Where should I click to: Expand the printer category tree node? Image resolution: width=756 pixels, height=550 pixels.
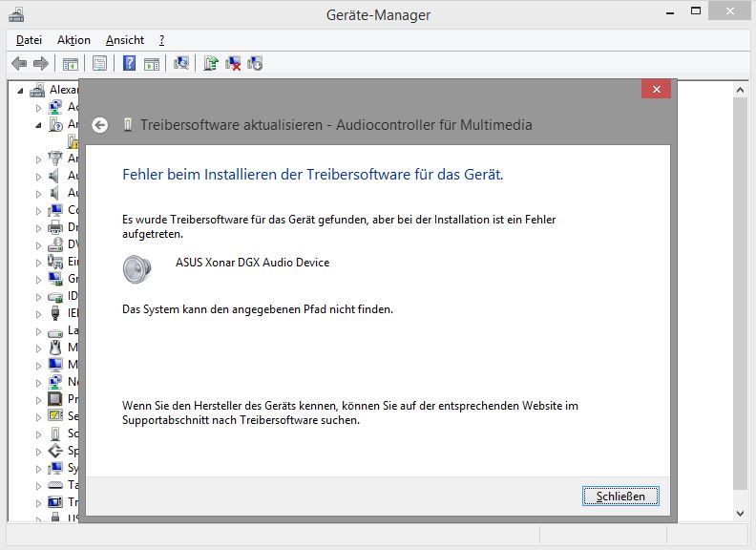pyautogui.click(x=38, y=228)
